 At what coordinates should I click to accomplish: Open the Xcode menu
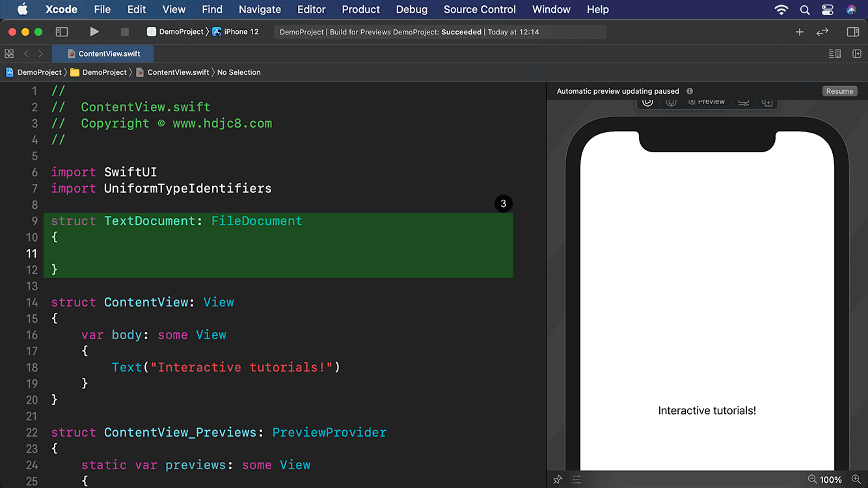point(61,9)
